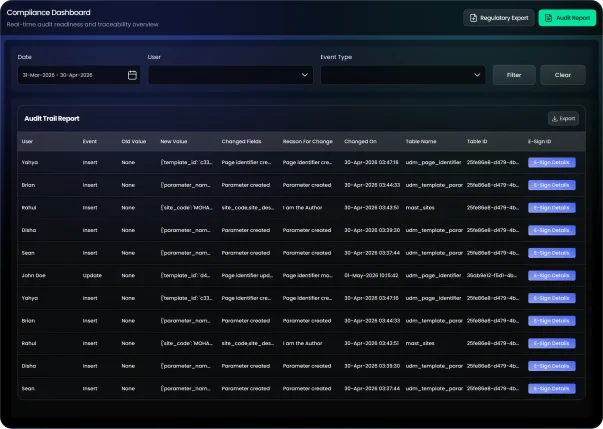Image resolution: width=603 pixels, height=429 pixels.
Task: Click the Reason For Change column header
Action: point(308,141)
